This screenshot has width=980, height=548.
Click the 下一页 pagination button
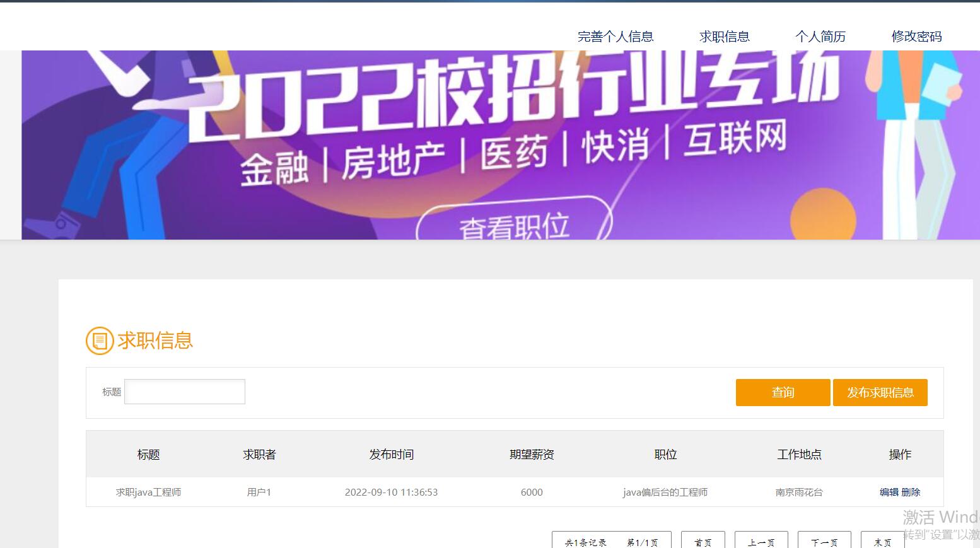pyautogui.click(x=824, y=542)
